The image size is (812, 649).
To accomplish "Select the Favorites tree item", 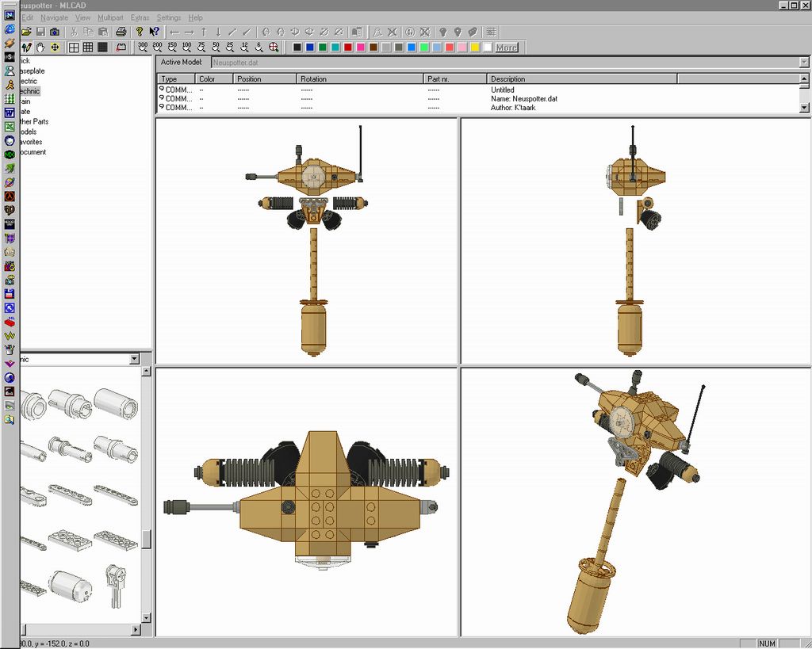I will pyautogui.click(x=31, y=142).
